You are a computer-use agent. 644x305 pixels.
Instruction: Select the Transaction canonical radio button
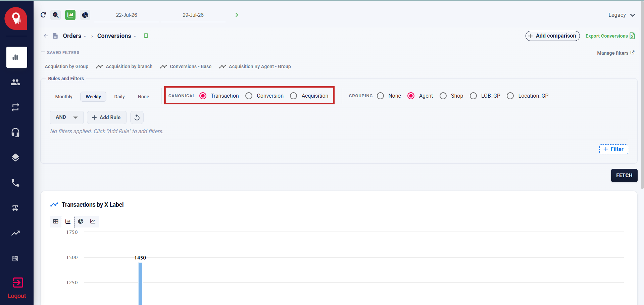click(203, 96)
